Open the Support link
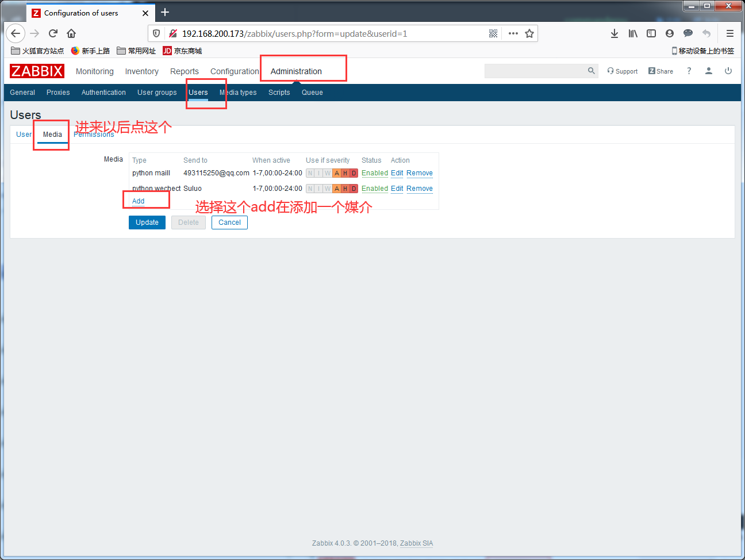745x560 pixels. 623,71
